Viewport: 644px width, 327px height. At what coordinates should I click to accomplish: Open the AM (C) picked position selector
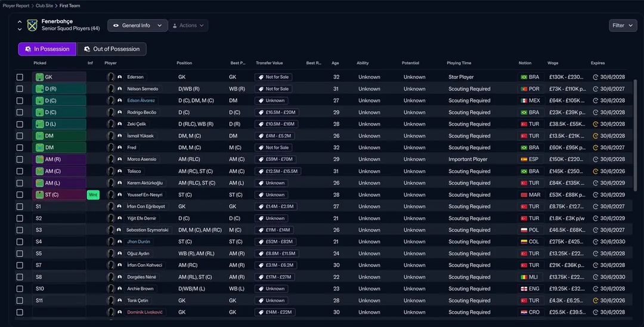59,171
